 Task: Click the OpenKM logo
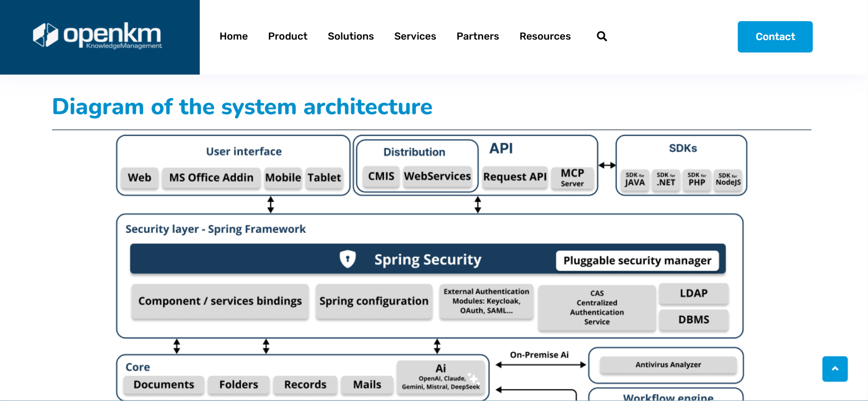click(x=98, y=35)
